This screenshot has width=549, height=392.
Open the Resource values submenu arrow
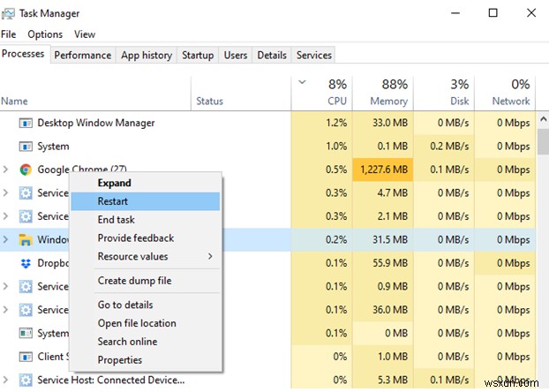[210, 257]
